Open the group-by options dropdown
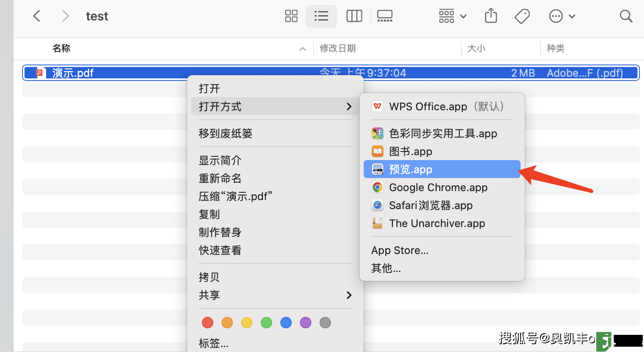This screenshot has width=644, height=352. [453, 16]
